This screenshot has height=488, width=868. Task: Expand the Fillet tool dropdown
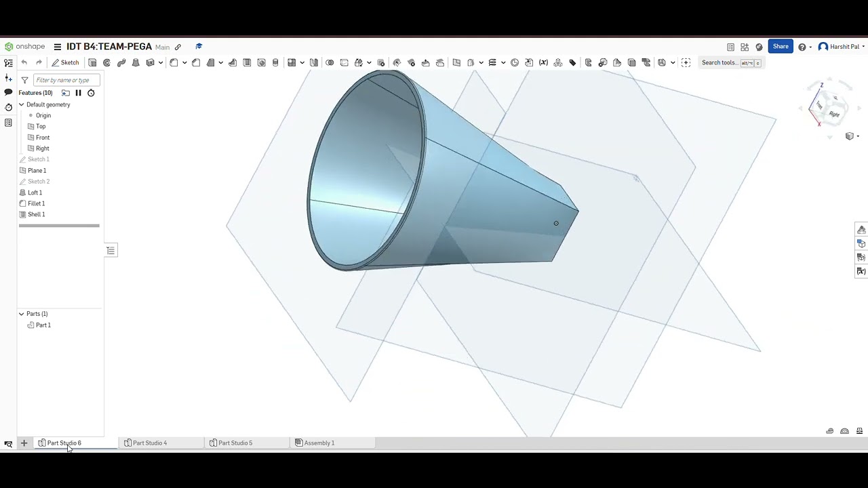[x=184, y=63]
